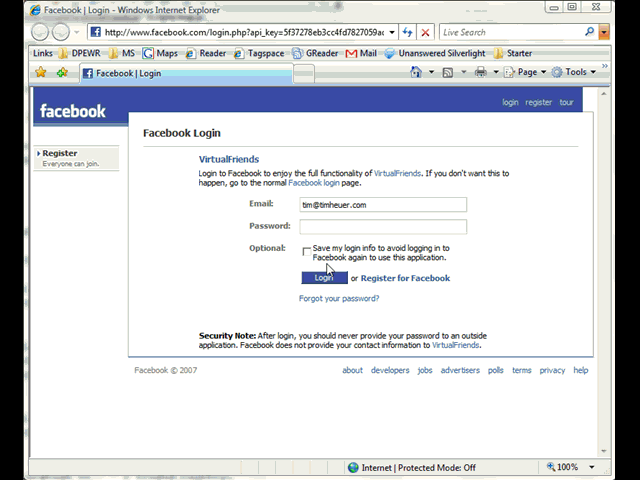Image resolution: width=640 pixels, height=480 pixels.
Task: Open Favorites Center star icon
Action: 40,73
